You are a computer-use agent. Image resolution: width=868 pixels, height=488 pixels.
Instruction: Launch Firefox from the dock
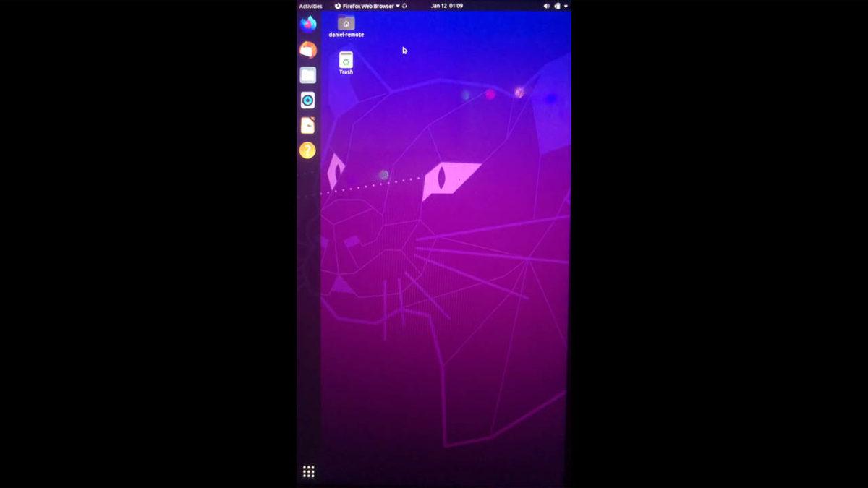(x=307, y=24)
